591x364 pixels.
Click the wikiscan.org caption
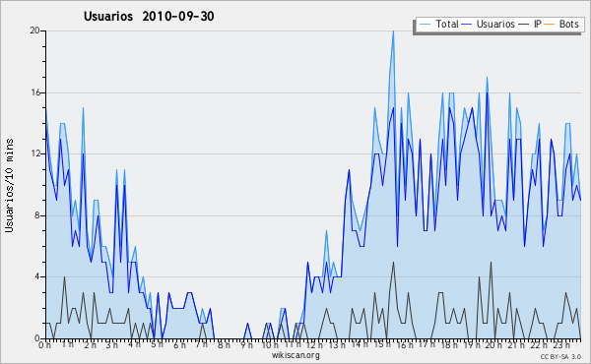295,355
